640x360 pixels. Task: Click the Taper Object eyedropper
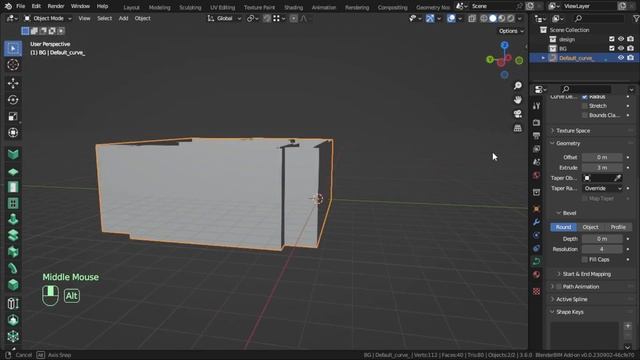click(x=618, y=178)
